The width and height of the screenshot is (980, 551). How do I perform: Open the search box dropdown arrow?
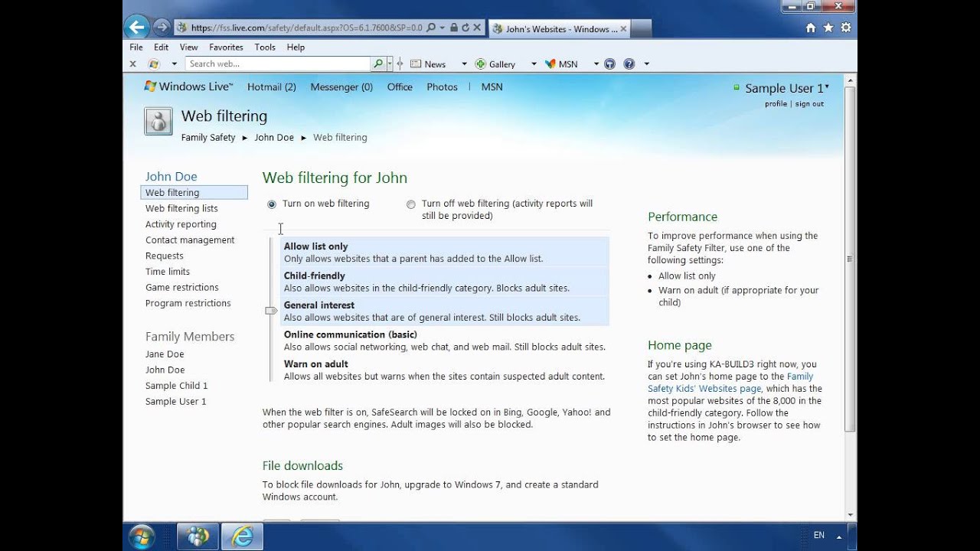pyautogui.click(x=390, y=64)
